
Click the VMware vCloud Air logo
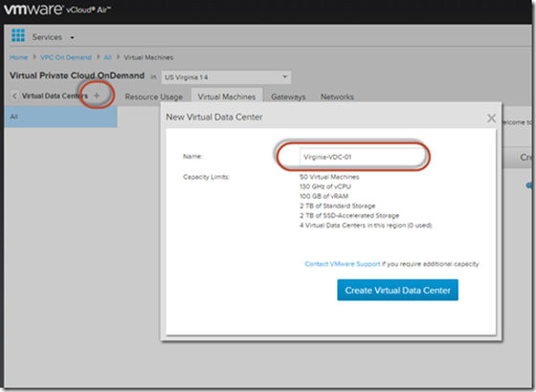(57, 10)
